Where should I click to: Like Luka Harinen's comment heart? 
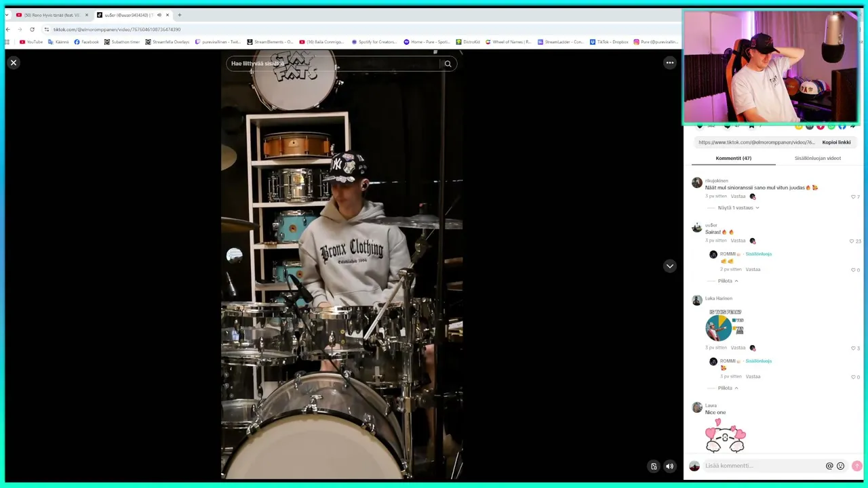pyautogui.click(x=853, y=348)
